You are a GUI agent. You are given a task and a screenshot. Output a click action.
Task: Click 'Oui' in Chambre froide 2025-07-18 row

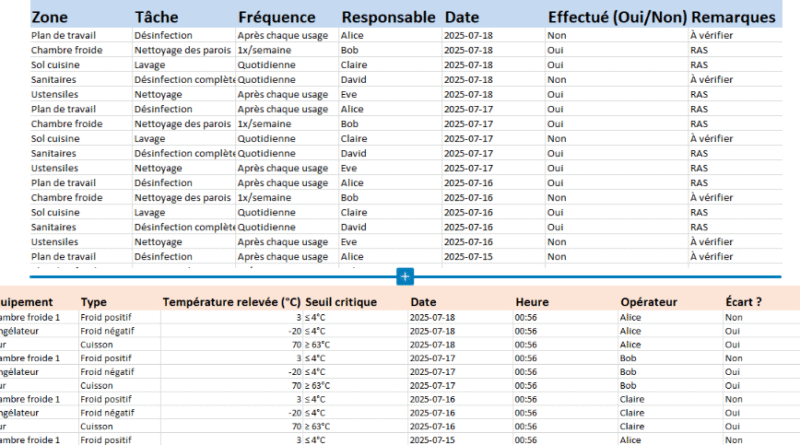pyautogui.click(x=555, y=50)
